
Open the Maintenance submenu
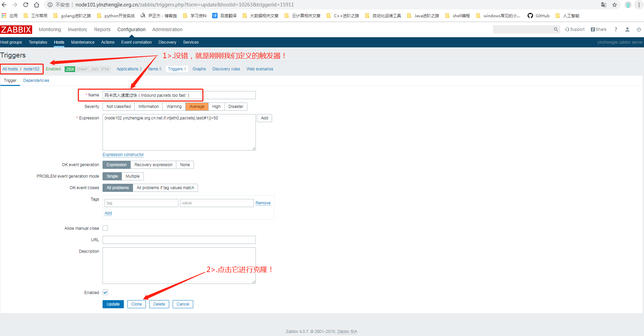(x=83, y=42)
